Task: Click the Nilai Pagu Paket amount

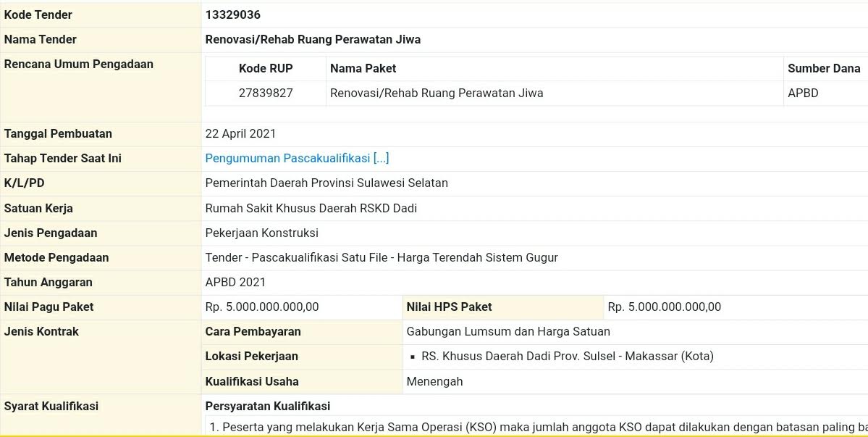Action: pos(262,307)
